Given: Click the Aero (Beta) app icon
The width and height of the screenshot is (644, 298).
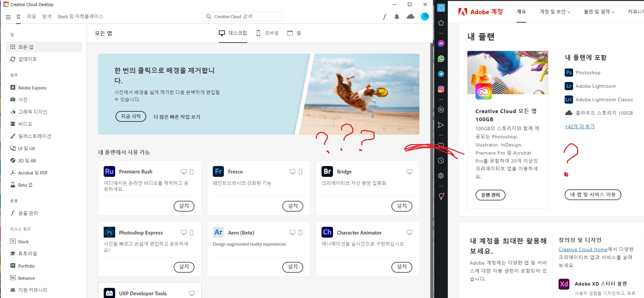Looking at the screenshot, I should [218, 232].
